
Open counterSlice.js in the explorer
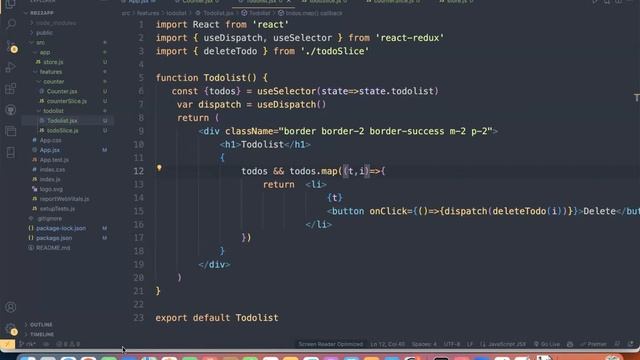67,101
